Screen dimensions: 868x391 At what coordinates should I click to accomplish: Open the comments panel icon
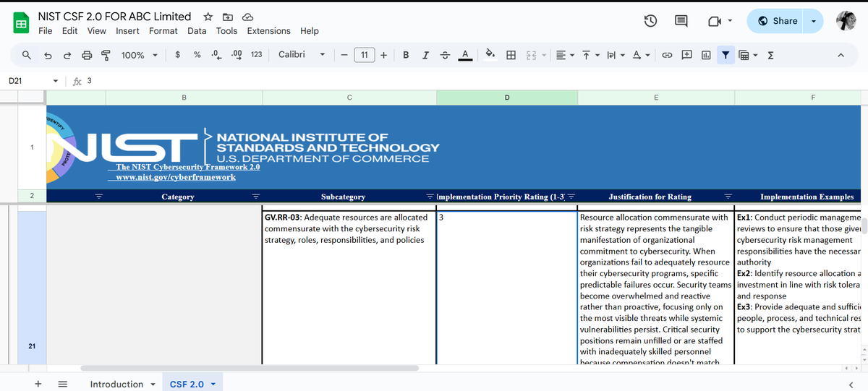click(681, 22)
